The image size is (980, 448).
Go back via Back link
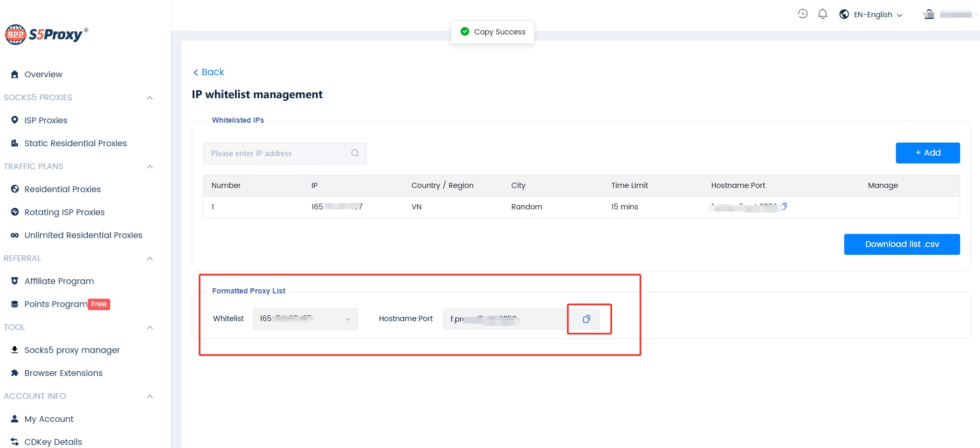point(208,72)
